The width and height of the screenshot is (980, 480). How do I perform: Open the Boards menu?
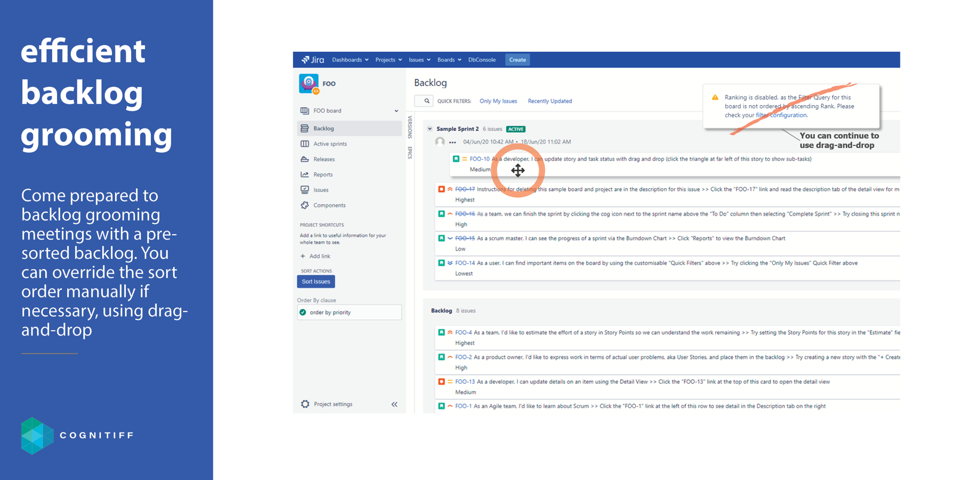click(449, 60)
